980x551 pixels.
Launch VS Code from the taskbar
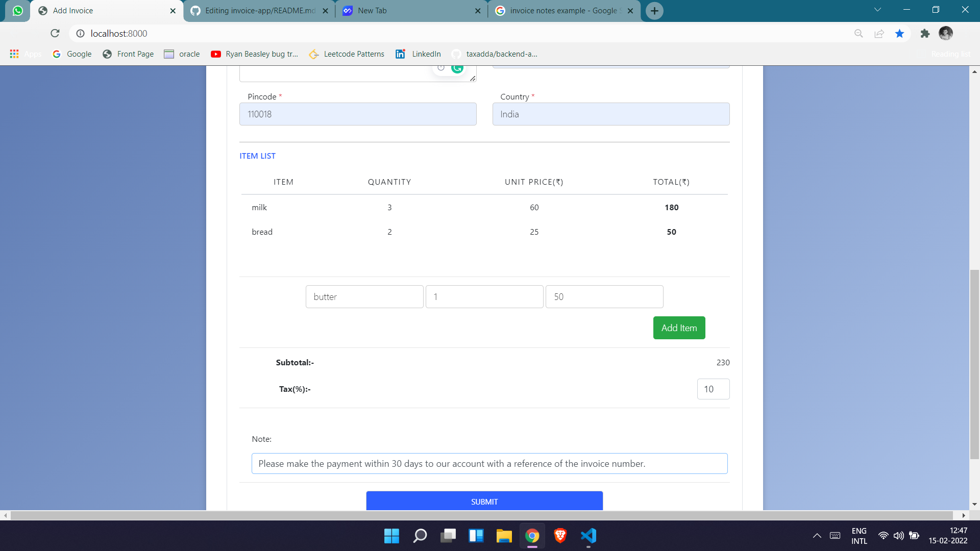pos(588,536)
